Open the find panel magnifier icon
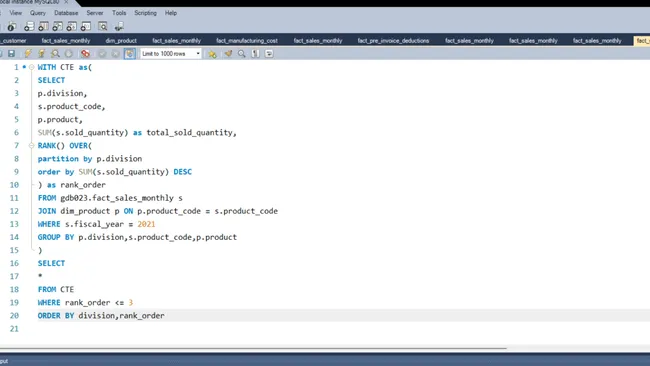The height and width of the screenshot is (366, 650). pyautogui.click(x=242, y=53)
